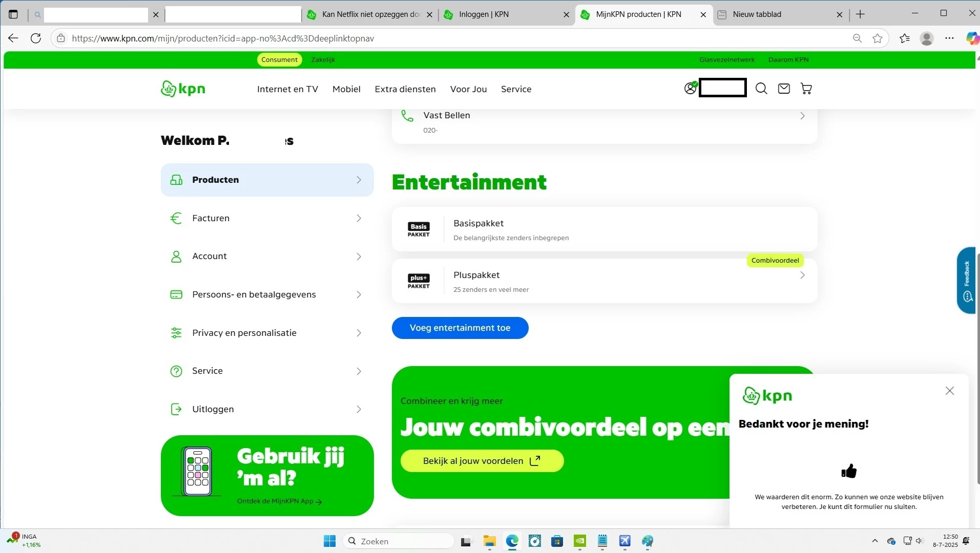Screen dimensions: 980x553
Task: Open the Internet en TV menu
Action: (287, 89)
